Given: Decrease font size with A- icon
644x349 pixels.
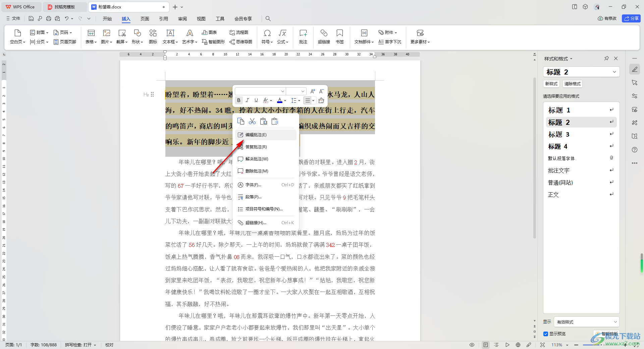Looking at the screenshot, I should 321,91.
